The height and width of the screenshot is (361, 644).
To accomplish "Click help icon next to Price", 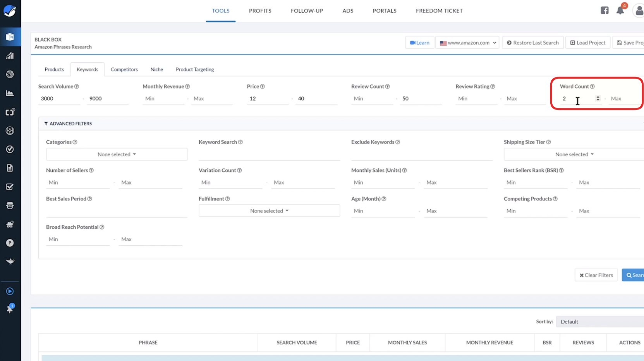I will pos(263,87).
